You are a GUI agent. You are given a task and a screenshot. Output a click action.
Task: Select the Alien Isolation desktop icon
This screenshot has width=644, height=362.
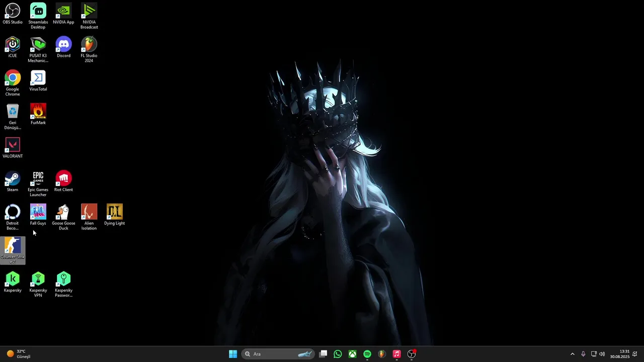click(89, 218)
